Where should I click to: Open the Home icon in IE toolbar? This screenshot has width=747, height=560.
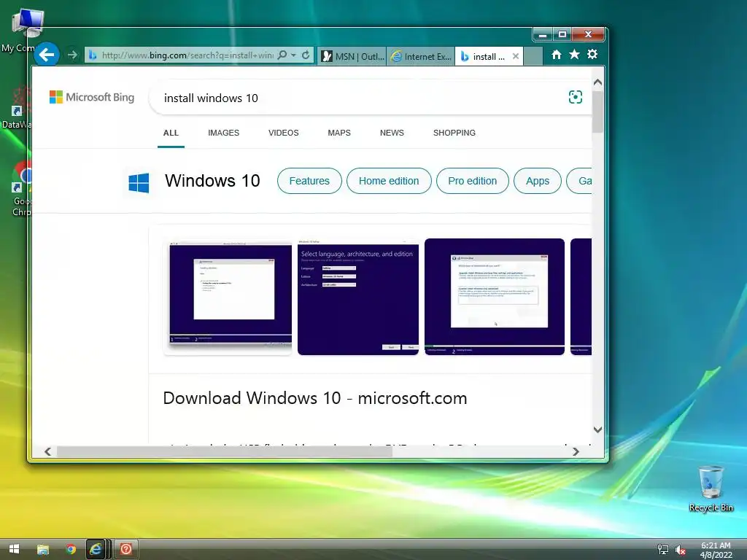pos(557,55)
